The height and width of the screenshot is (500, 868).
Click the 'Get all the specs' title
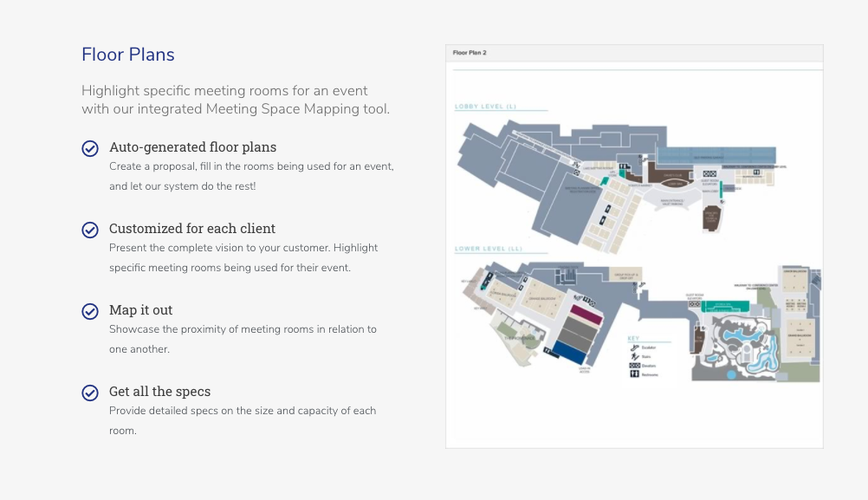tap(159, 391)
